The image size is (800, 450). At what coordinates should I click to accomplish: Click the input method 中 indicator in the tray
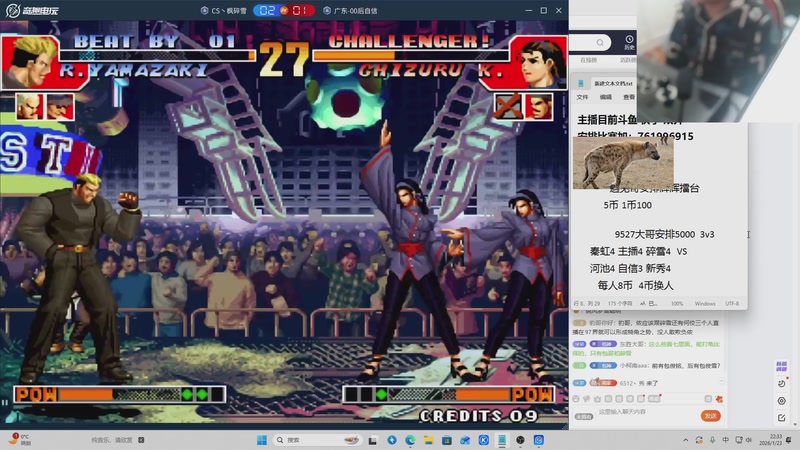pos(726,440)
